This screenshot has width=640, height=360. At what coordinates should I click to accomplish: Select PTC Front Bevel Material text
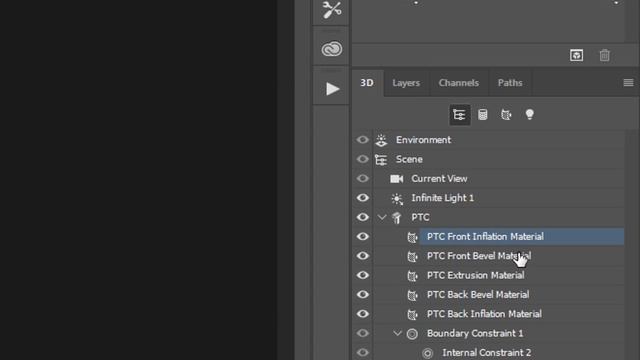coord(479,256)
